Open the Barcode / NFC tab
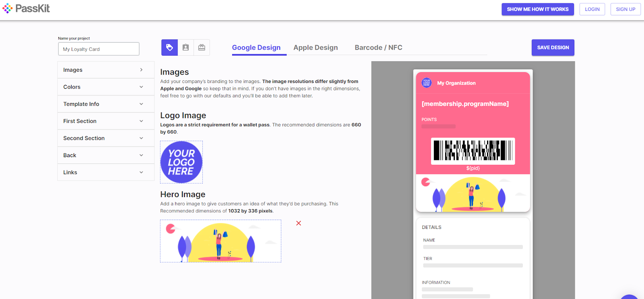The height and width of the screenshot is (299, 644). click(x=378, y=48)
